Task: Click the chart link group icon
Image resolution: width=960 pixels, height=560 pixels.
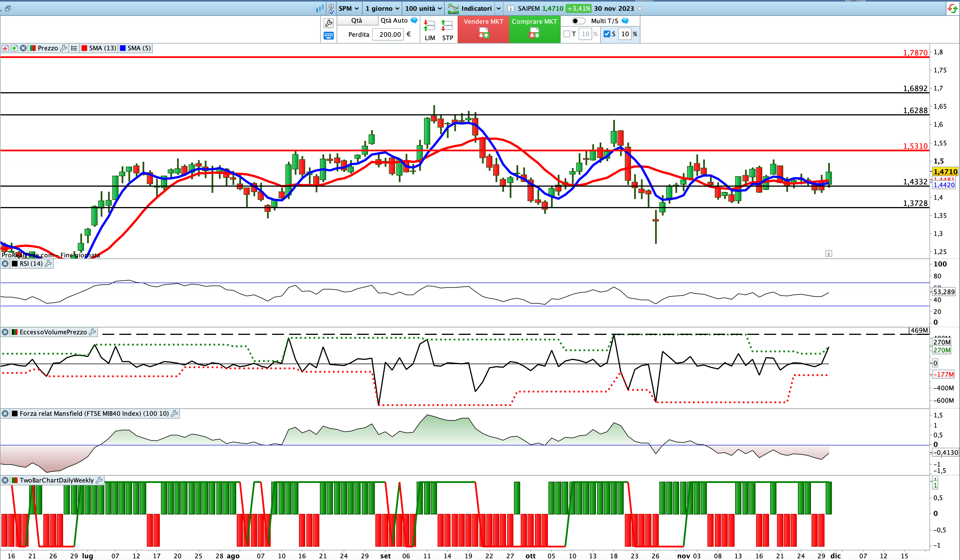Action: click(332, 9)
